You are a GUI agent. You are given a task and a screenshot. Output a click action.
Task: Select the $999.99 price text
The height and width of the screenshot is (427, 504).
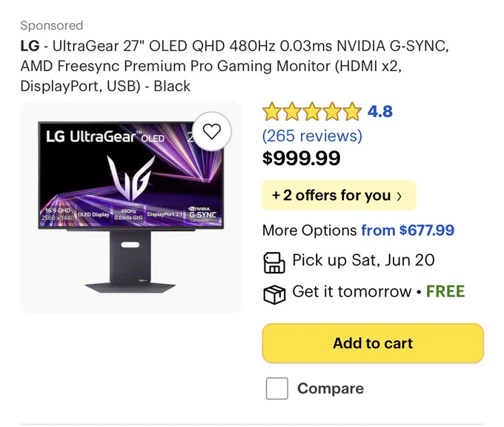click(301, 158)
